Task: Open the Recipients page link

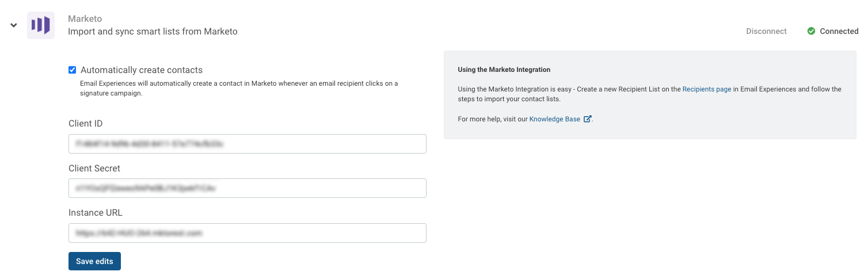Action: click(x=707, y=89)
